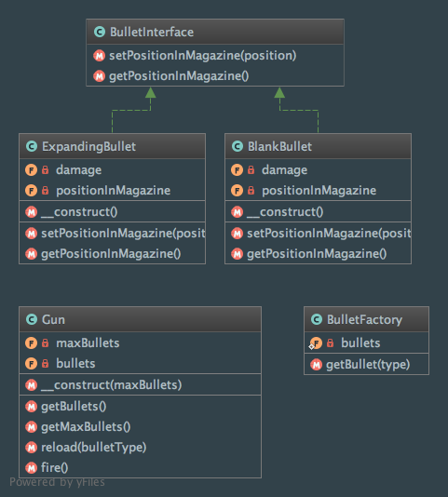Select maxBullets field text in Gun

(x=88, y=343)
